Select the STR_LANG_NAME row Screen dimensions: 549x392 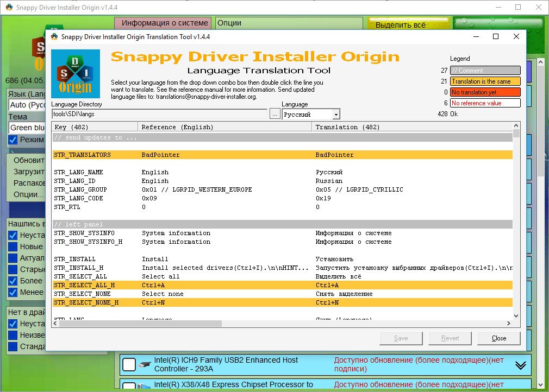coord(283,173)
